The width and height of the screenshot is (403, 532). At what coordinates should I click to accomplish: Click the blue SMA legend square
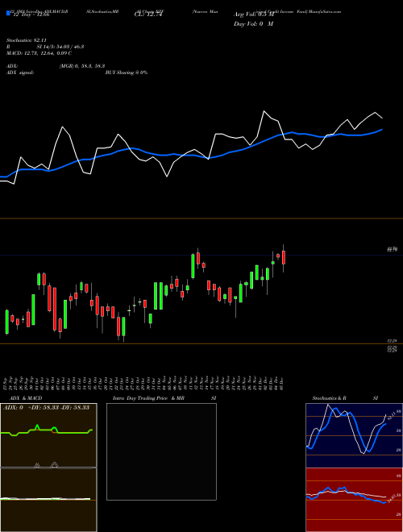point(8,14)
